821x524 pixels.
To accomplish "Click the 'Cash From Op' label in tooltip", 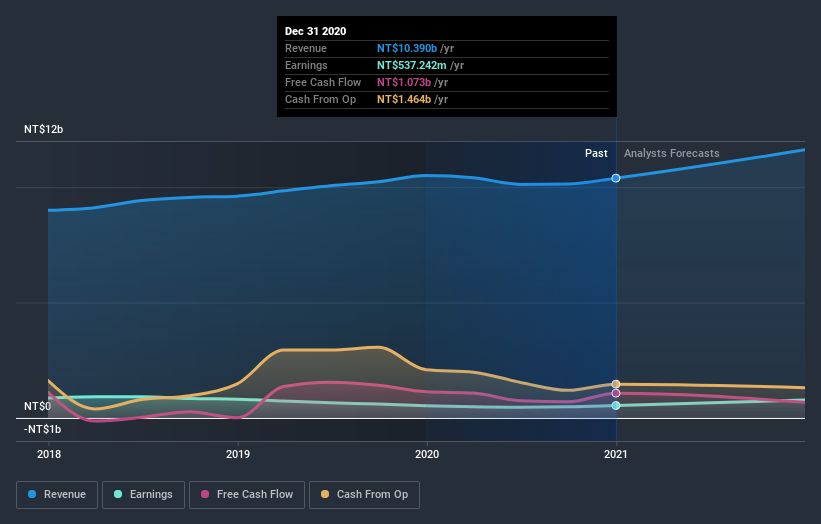I will [320, 99].
